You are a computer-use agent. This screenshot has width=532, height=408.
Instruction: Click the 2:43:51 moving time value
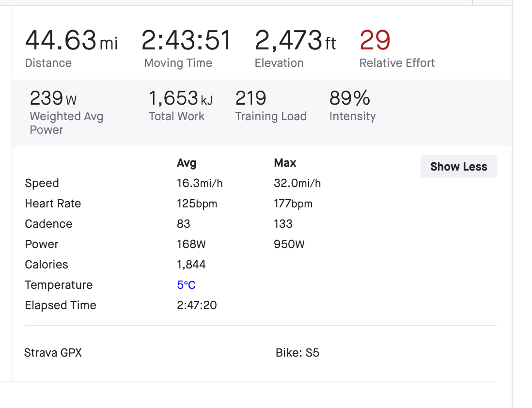pyautogui.click(x=186, y=40)
